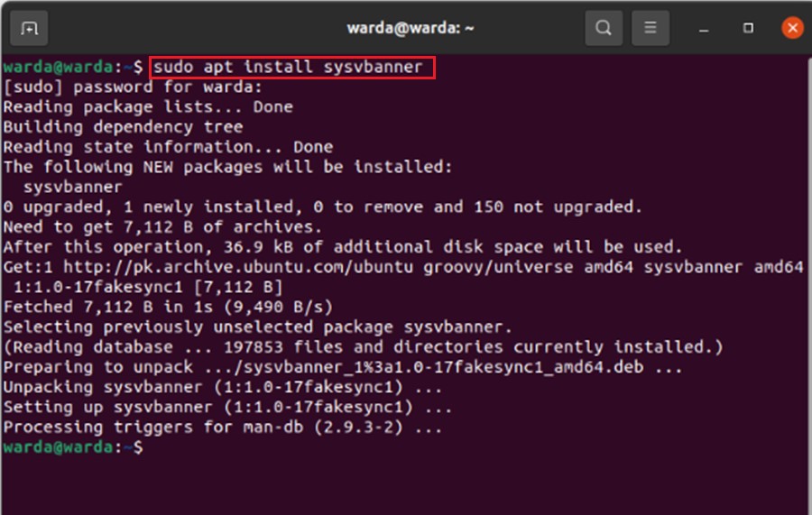Click the Unpacking sysvbanner line
The height and width of the screenshot is (515, 812).
point(223,387)
